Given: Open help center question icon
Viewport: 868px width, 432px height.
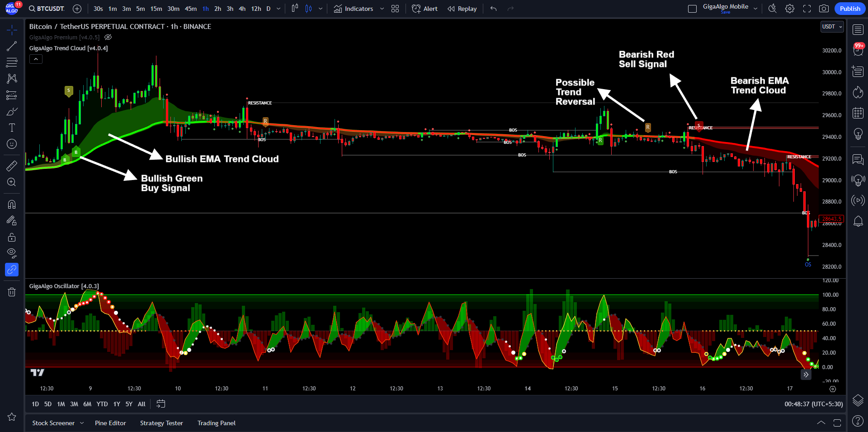Looking at the screenshot, I should tap(858, 421).
